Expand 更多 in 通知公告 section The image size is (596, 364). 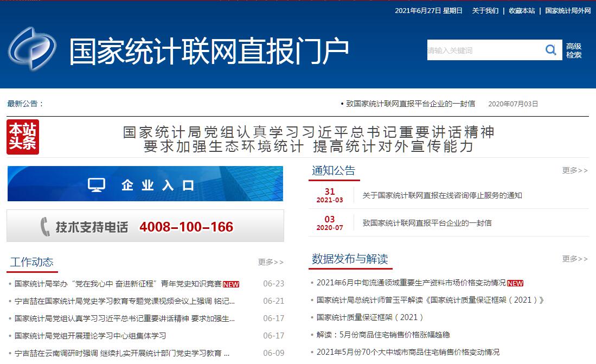[x=574, y=170]
